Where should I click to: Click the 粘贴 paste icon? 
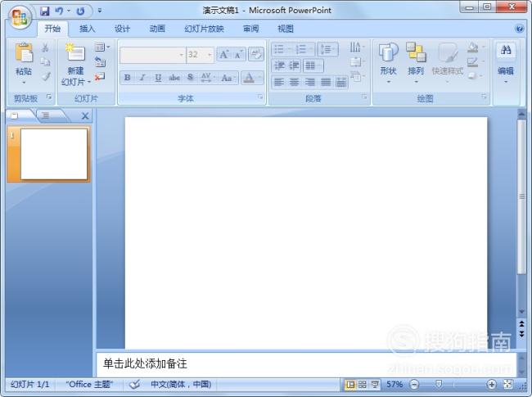point(24,53)
